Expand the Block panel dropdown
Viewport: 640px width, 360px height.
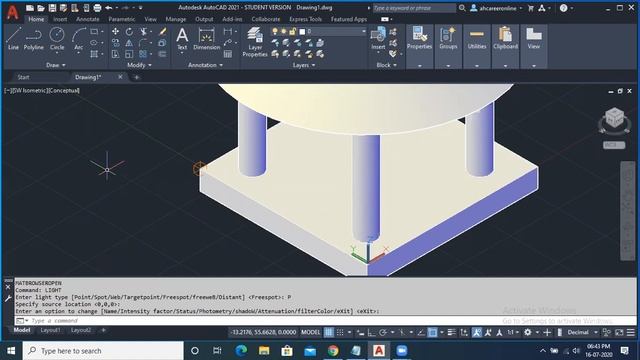[386, 65]
